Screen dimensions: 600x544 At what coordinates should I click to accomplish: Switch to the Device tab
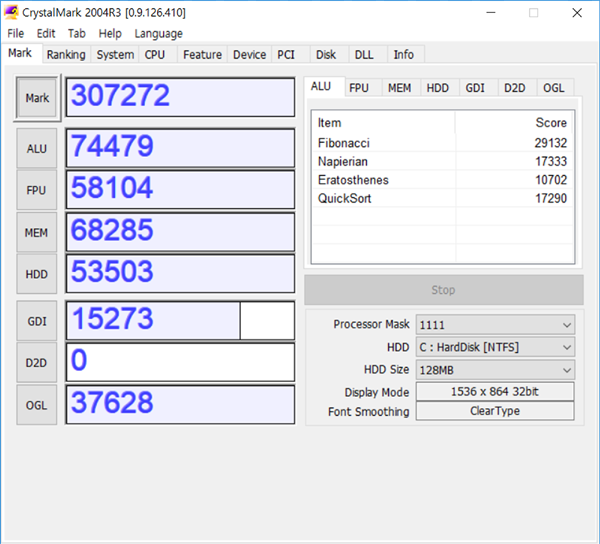[249, 55]
